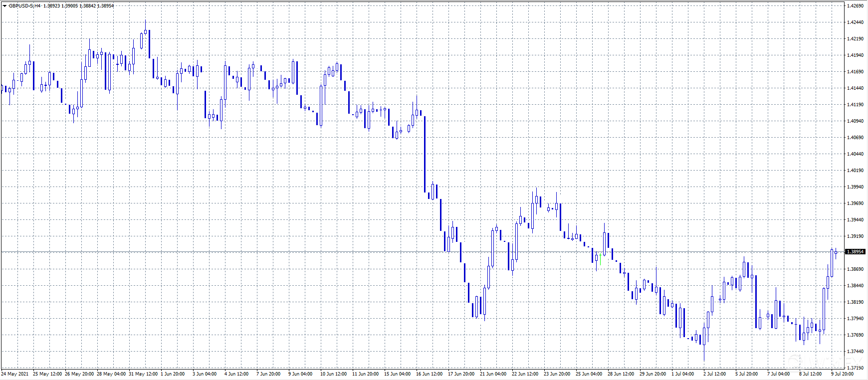Select the 7 Jun 20:00 time label

[x=269, y=374]
